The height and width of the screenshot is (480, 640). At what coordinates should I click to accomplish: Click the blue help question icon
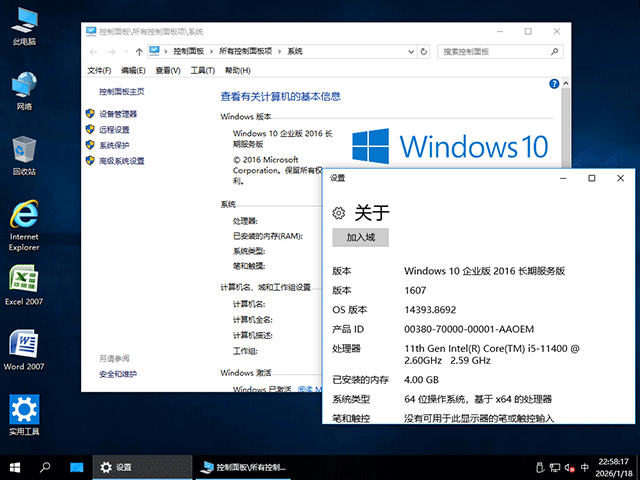click(x=554, y=84)
